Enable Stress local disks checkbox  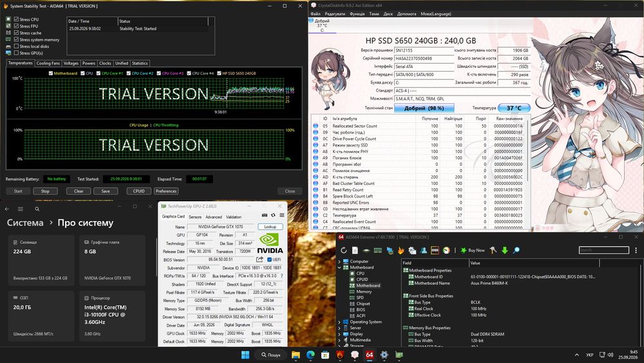click(x=17, y=46)
